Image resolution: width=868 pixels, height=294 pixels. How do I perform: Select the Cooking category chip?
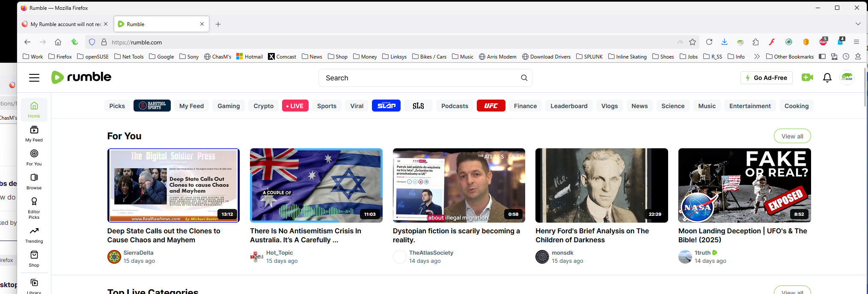click(797, 106)
